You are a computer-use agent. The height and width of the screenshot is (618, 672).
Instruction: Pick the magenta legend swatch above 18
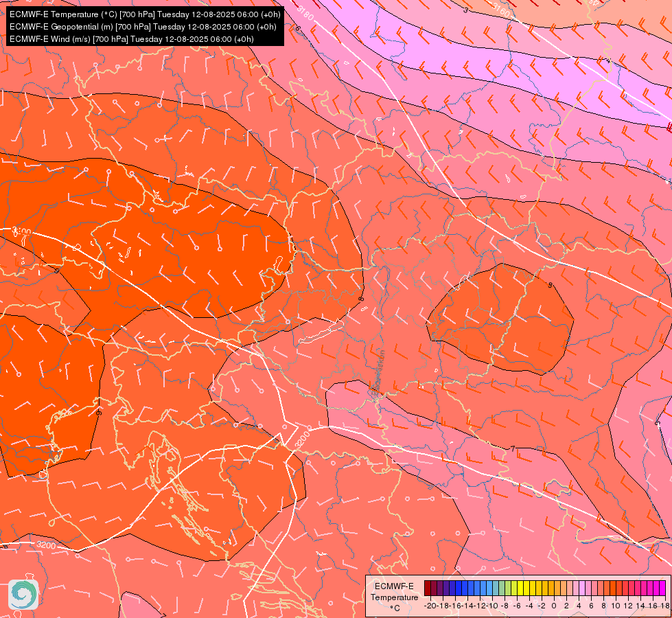click(x=662, y=588)
